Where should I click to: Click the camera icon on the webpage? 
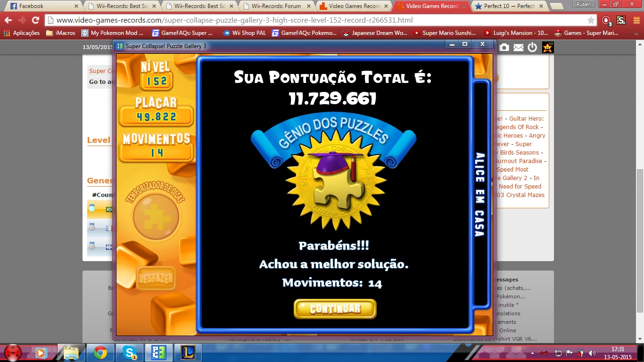tap(504, 47)
